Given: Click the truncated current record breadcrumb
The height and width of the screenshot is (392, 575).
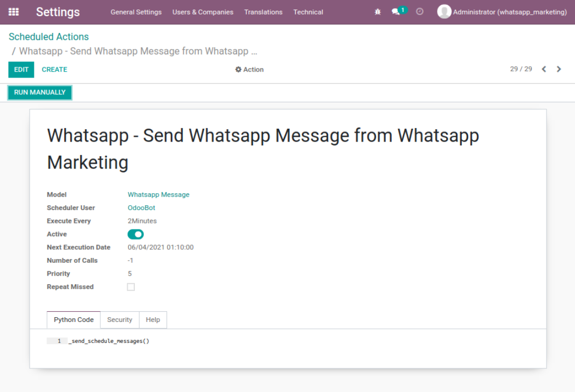Looking at the screenshot, I should click(138, 51).
